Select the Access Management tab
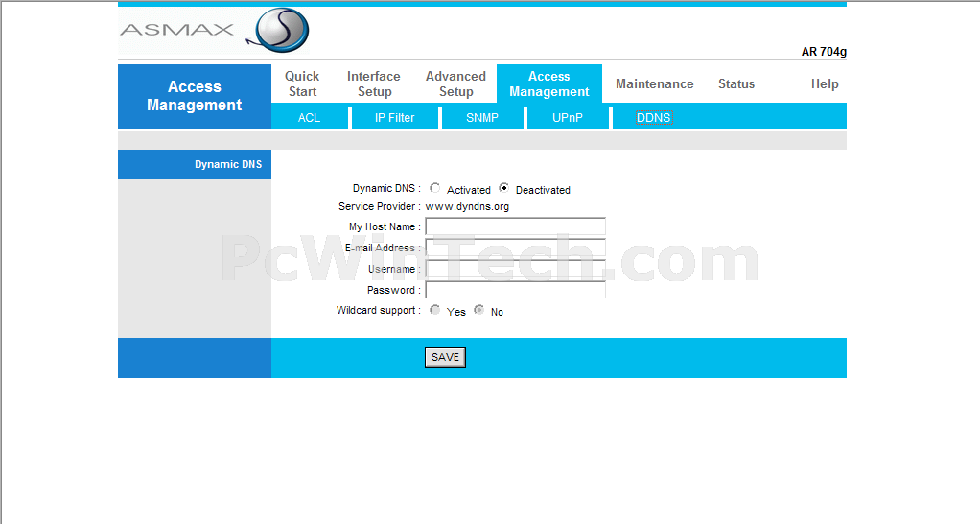This screenshot has height=524, width=980. coord(549,83)
